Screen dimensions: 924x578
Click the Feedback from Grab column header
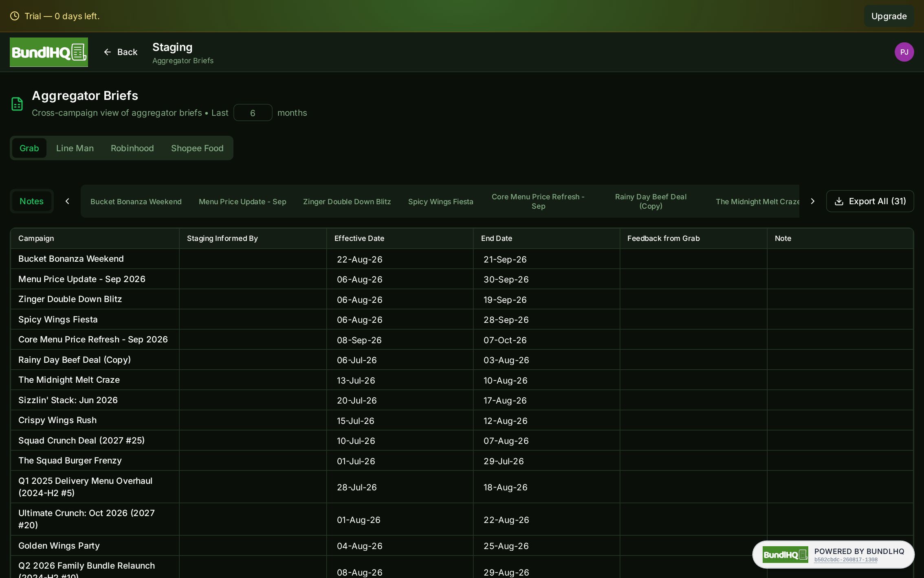point(693,238)
